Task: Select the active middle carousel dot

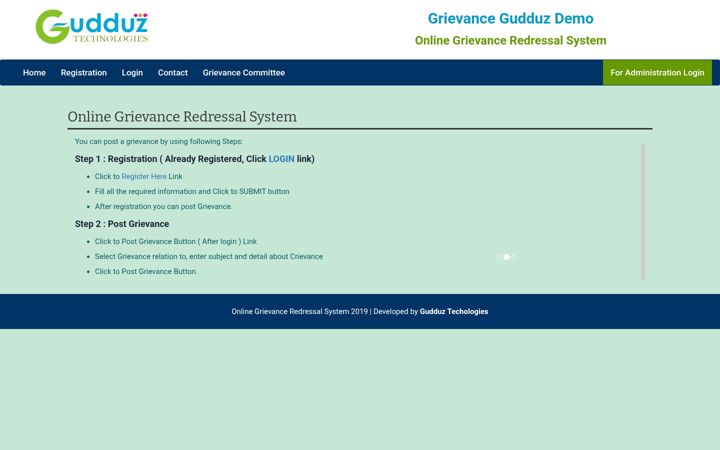Action: click(506, 257)
